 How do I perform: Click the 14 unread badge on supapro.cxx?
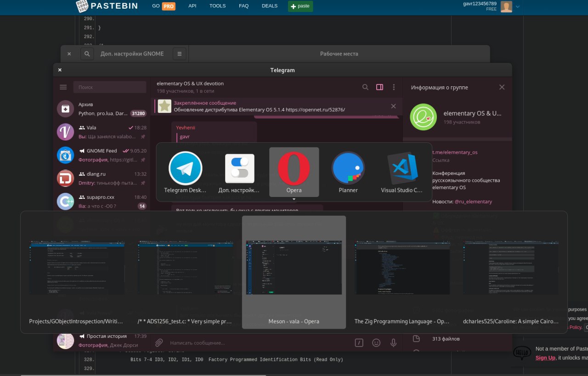click(142, 206)
